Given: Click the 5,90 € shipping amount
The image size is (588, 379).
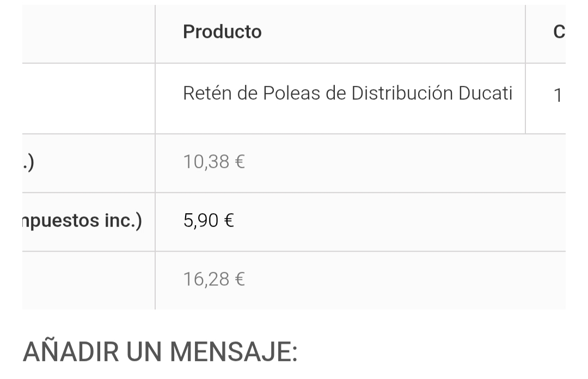Looking at the screenshot, I should [209, 220].
